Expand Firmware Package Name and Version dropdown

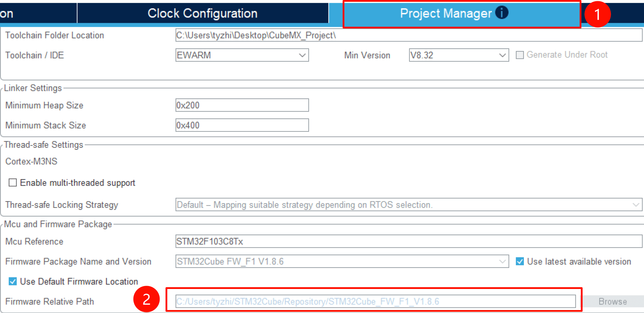pos(342,261)
